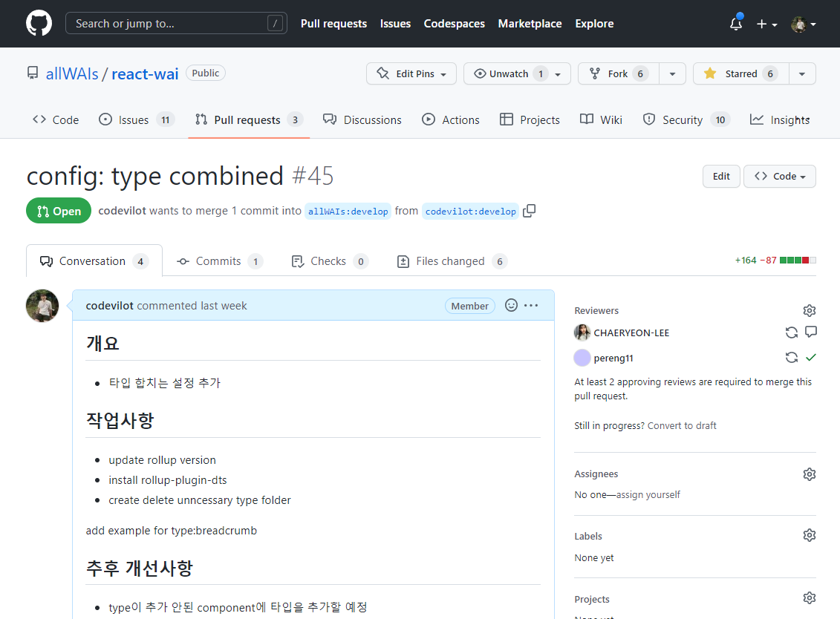Click the codevilot:develop head branch
Screen dimensions: 840x619
click(470, 212)
